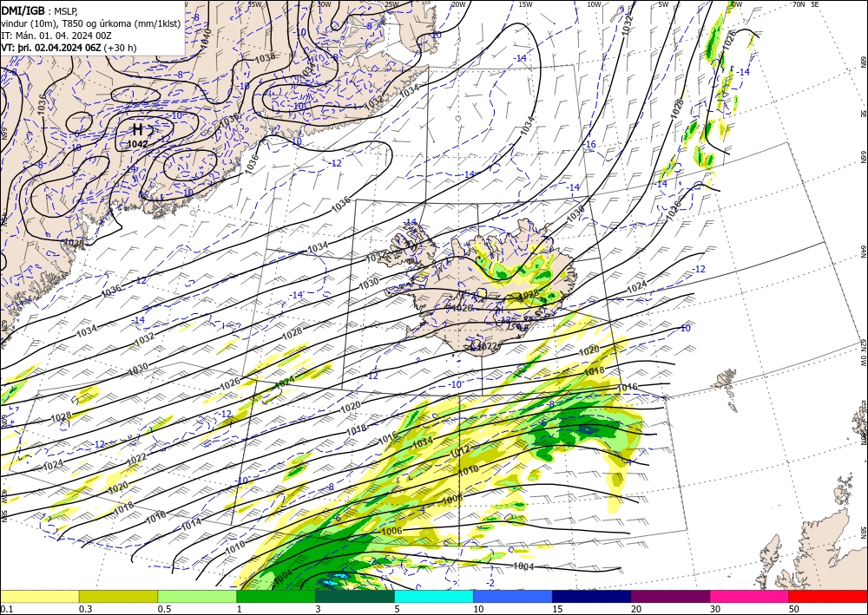Click the "1040" isobar label near the top
Image resolution: width=868 pixels, height=615 pixels.
204,37
